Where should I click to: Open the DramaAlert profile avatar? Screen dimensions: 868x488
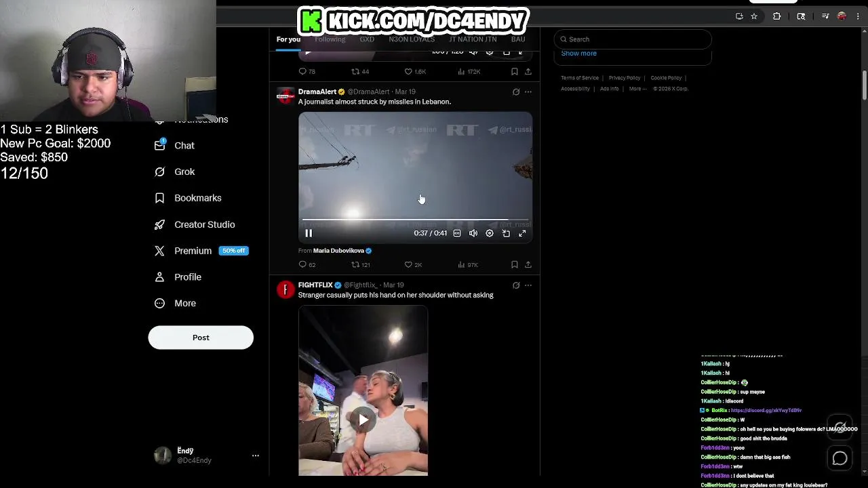click(x=285, y=96)
